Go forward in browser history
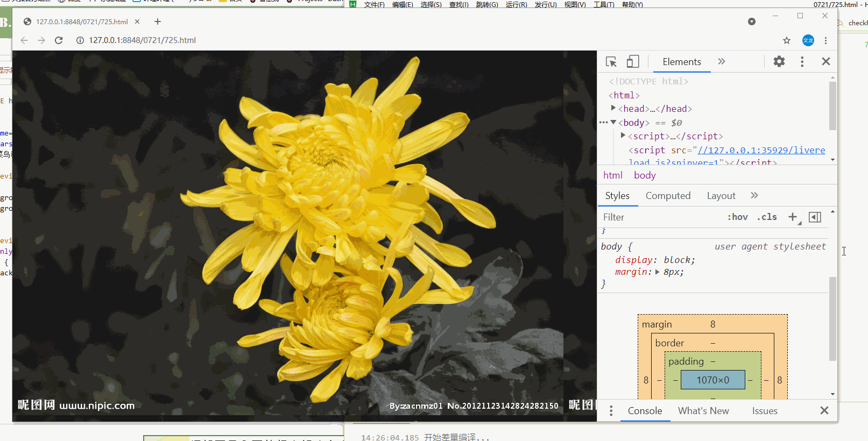 click(41, 40)
